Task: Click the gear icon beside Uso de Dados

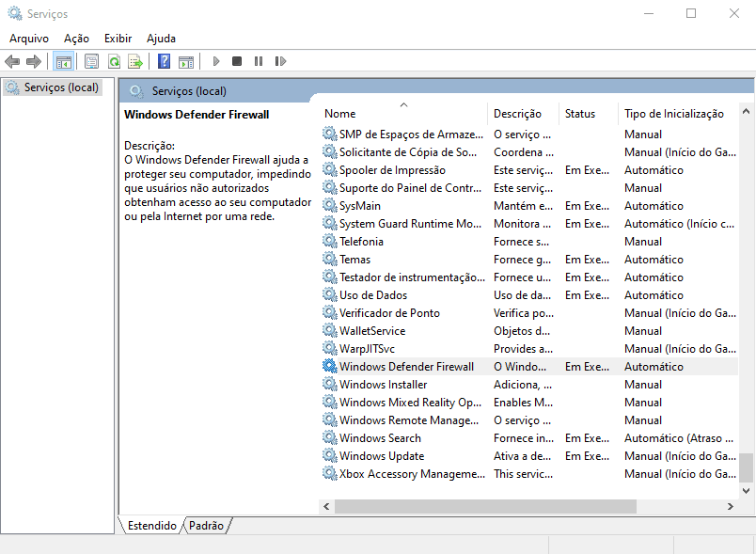Action: tap(330, 294)
